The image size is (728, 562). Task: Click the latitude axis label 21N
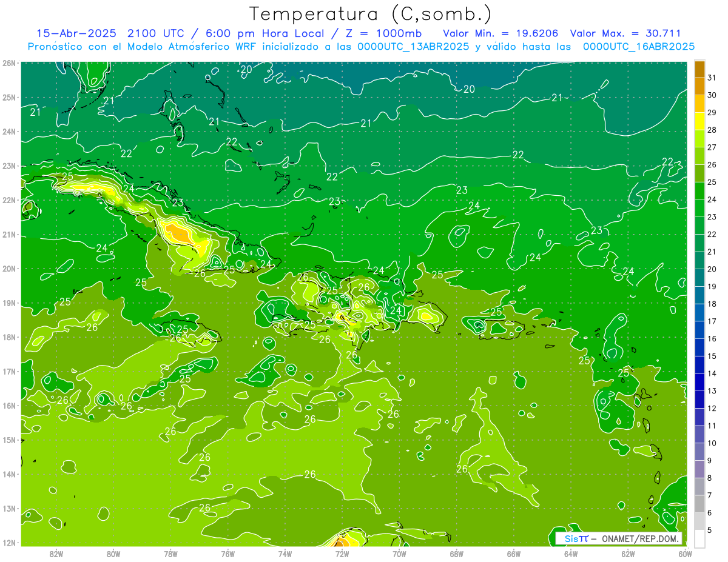tap(9, 234)
